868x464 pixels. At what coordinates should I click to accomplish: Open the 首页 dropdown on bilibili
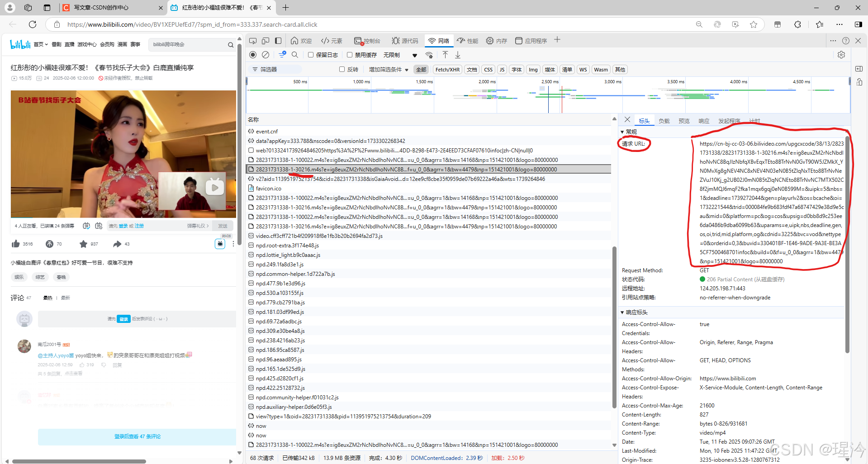click(x=41, y=44)
